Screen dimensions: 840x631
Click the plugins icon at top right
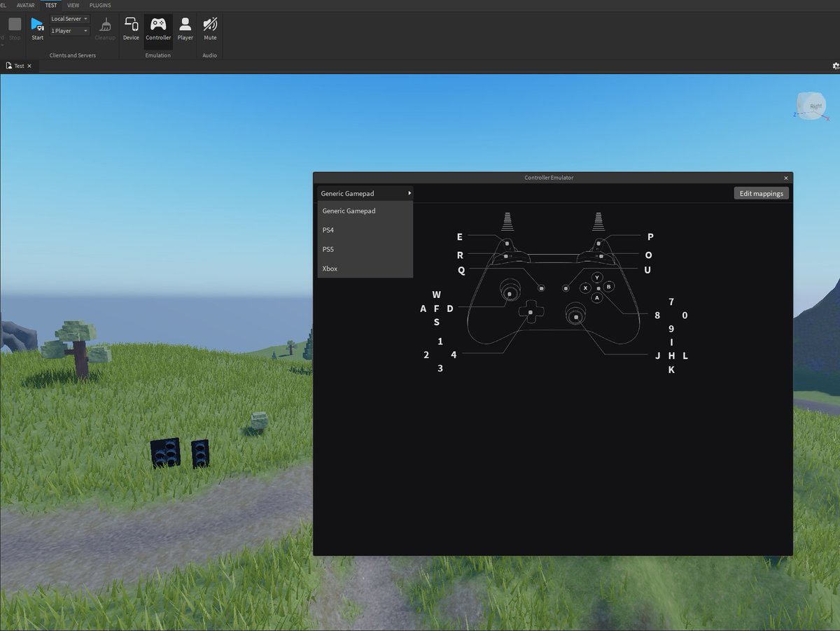pos(834,64)
